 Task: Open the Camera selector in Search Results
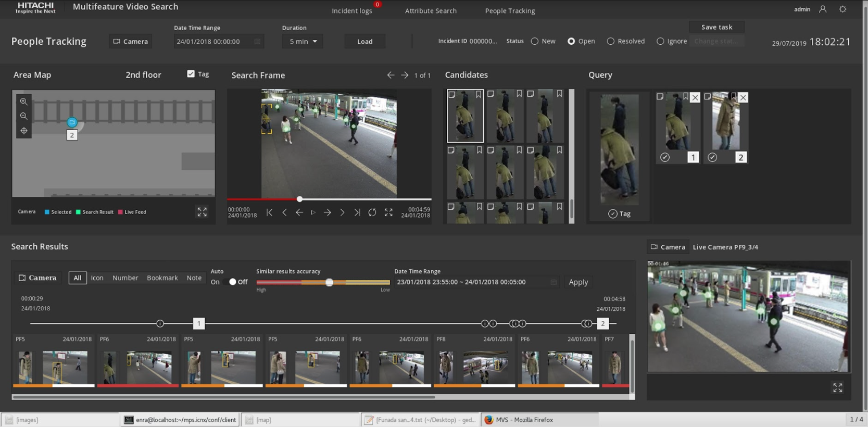pyautogui.click(x=37, y=278)
